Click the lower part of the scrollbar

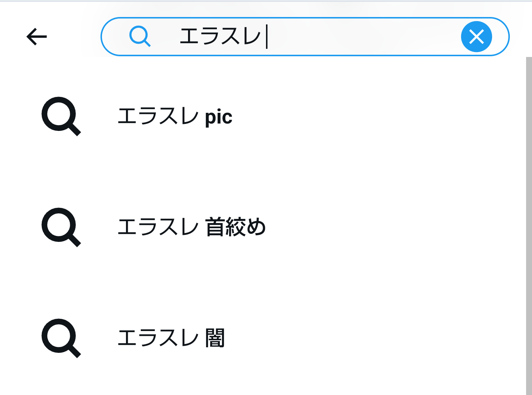[x=529, y=351]
